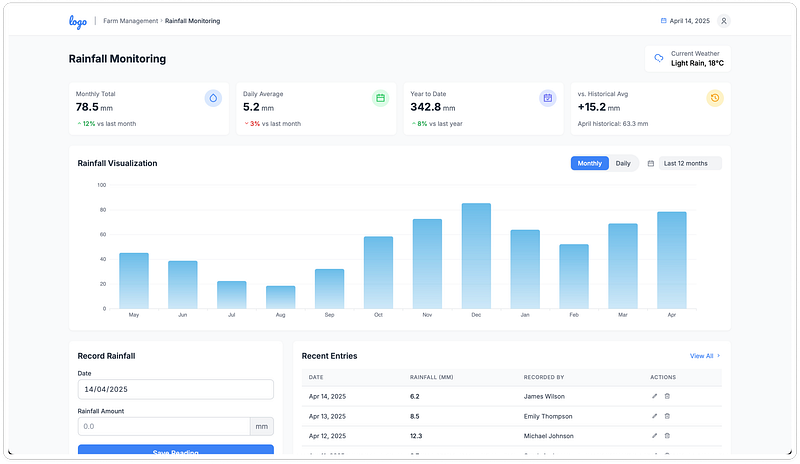The height and width of the screenshot is (464, 800).
Task: Delete the Apr 12, 2025 entry with trash icon
Action: click(x=667, y=436)
